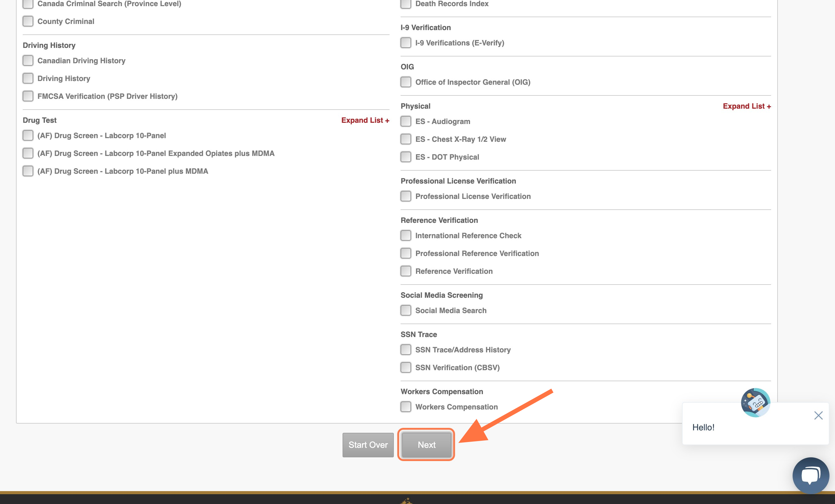
Task: Check (AF) Drug Screen - Labcorp 10-Panel
Action: [28, 135]
